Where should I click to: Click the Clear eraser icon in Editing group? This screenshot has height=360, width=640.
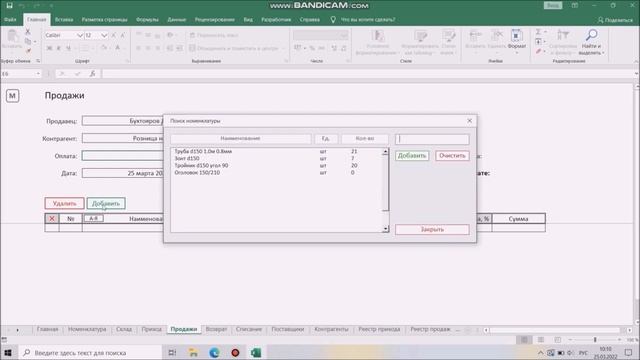539,51
